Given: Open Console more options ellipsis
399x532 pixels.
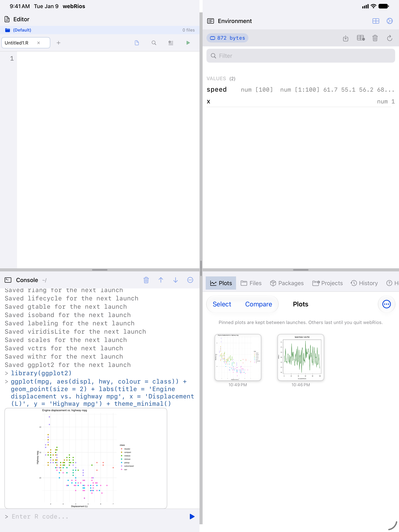Looking at the screenshot, I should pyautogui.click(x=190, y=280).
